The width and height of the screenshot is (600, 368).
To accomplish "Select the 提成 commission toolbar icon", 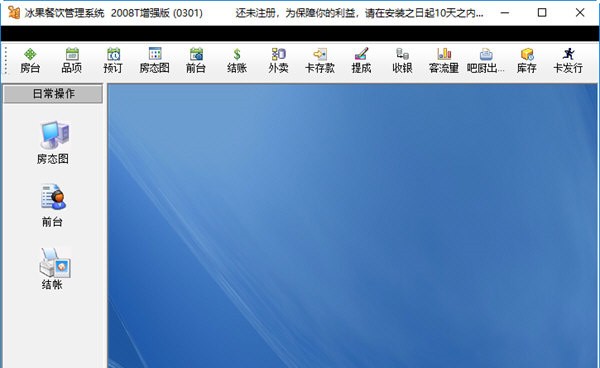I will click(361, 60).
